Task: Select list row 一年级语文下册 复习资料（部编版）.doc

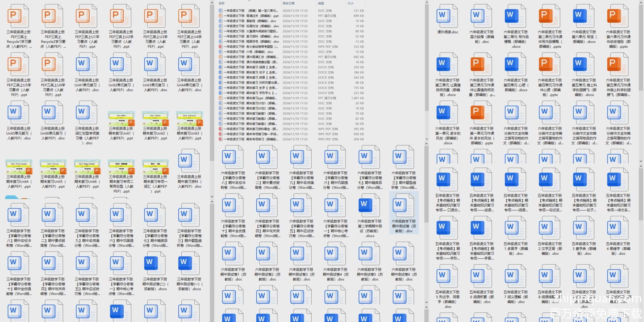Action: 291,36
